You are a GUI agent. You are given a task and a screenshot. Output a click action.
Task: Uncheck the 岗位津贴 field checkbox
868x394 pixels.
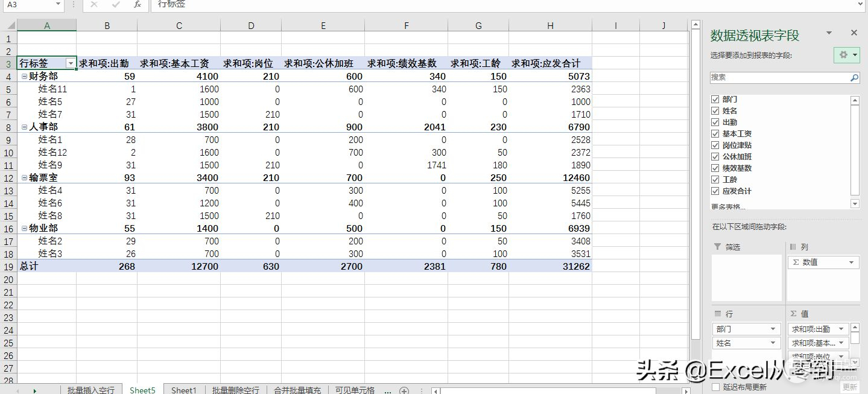(715, 145)
